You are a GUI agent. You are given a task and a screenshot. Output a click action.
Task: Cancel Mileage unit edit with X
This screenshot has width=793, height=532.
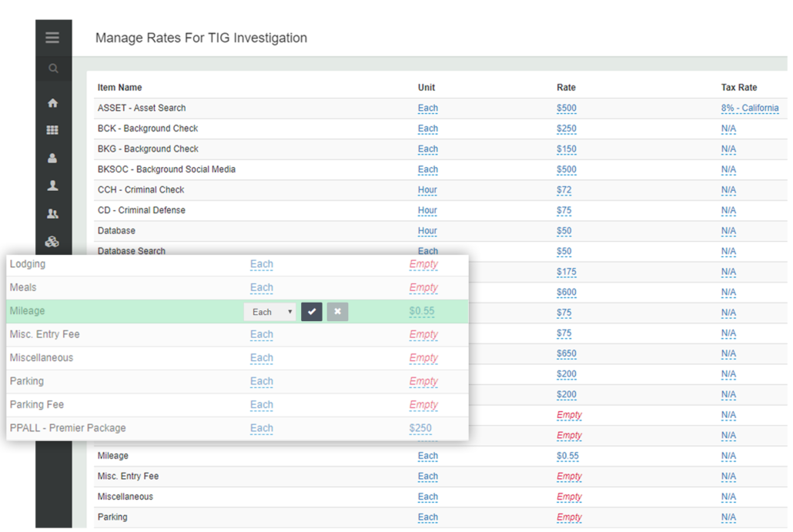(337, 312)
